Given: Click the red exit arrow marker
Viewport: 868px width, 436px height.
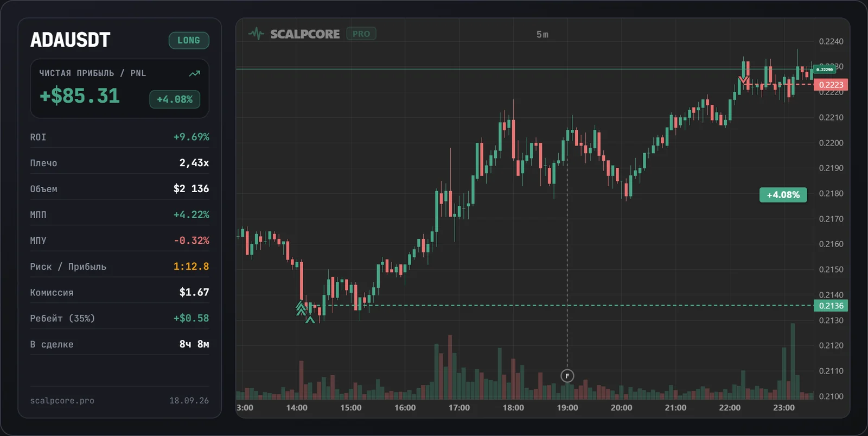Looking at the screenshot, I should (x=743, y=81).
